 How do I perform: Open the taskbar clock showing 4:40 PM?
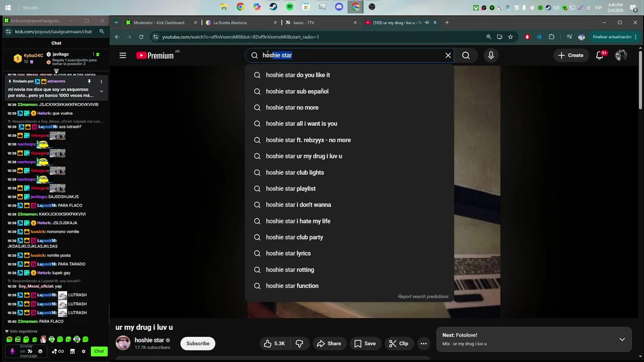(x=616, y=7)
